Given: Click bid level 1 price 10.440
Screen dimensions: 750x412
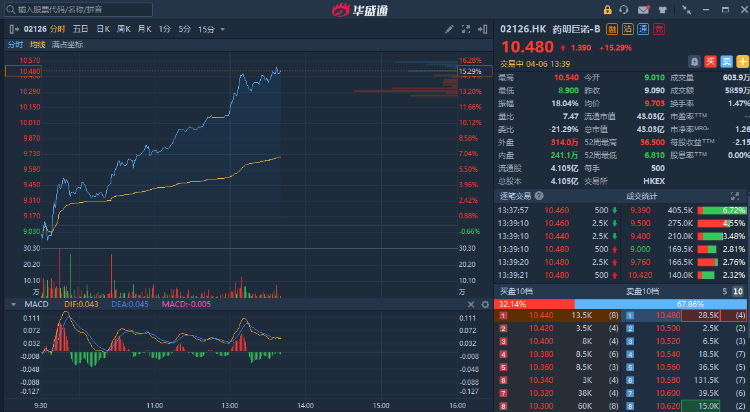Looking at the screenshot, I should click(x=541, y=315).
